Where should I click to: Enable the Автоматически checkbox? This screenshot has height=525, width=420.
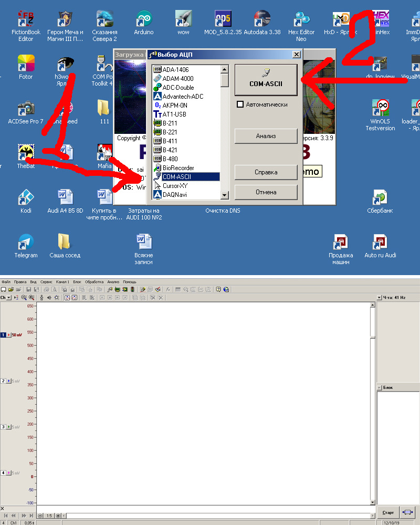[x=240, y=104]
